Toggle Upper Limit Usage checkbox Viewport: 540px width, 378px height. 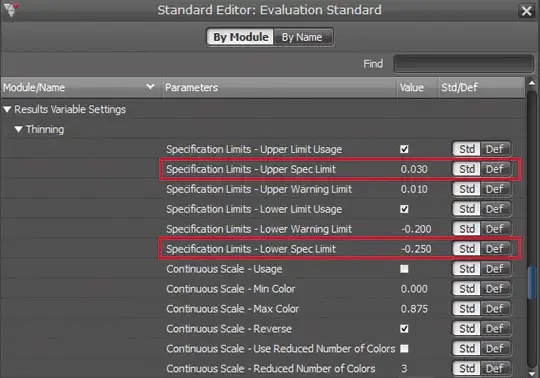404,149
